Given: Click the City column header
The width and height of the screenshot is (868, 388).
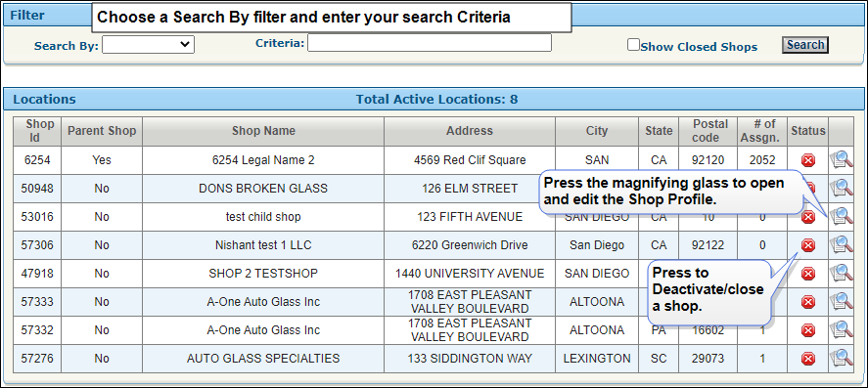Looking at the screenshot, I should point(597,131).
